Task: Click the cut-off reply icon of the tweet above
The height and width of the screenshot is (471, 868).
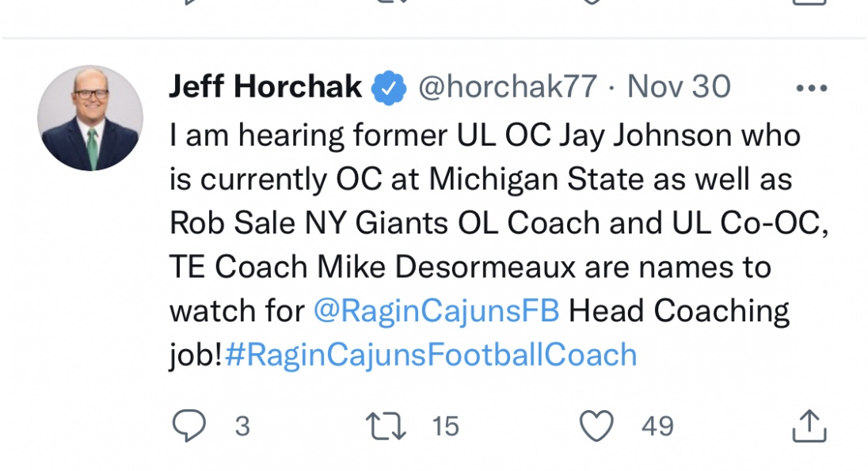Action: coord(188,2)
